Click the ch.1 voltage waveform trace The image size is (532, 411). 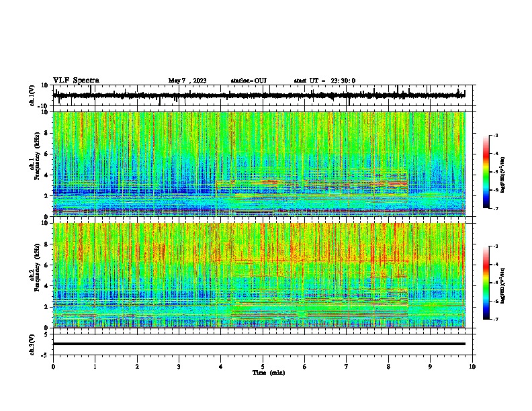click(259, 95)
